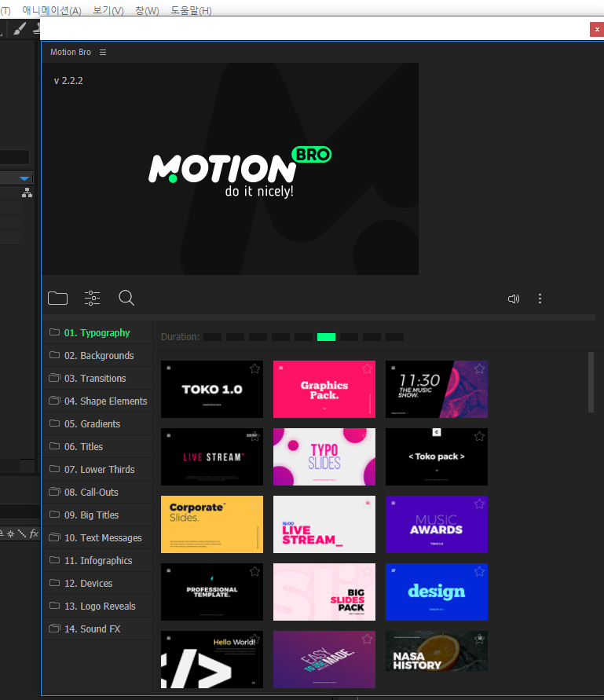The width and height of the screenshot is (604, 700).
Task: Favorite the TOKO 1.0 preset star
Action: pos(254,368)
